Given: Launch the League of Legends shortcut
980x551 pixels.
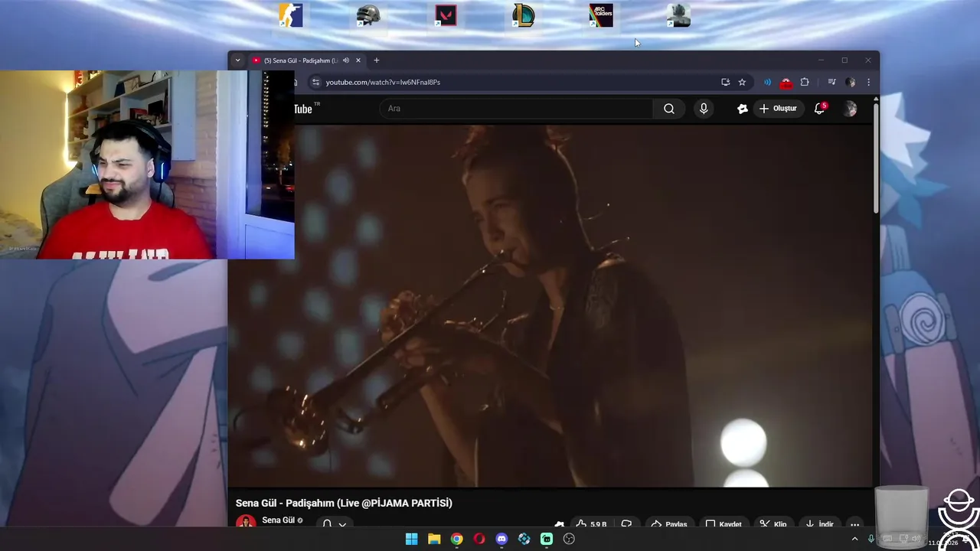Looking at the screenshot, I should tap(524, 15).
